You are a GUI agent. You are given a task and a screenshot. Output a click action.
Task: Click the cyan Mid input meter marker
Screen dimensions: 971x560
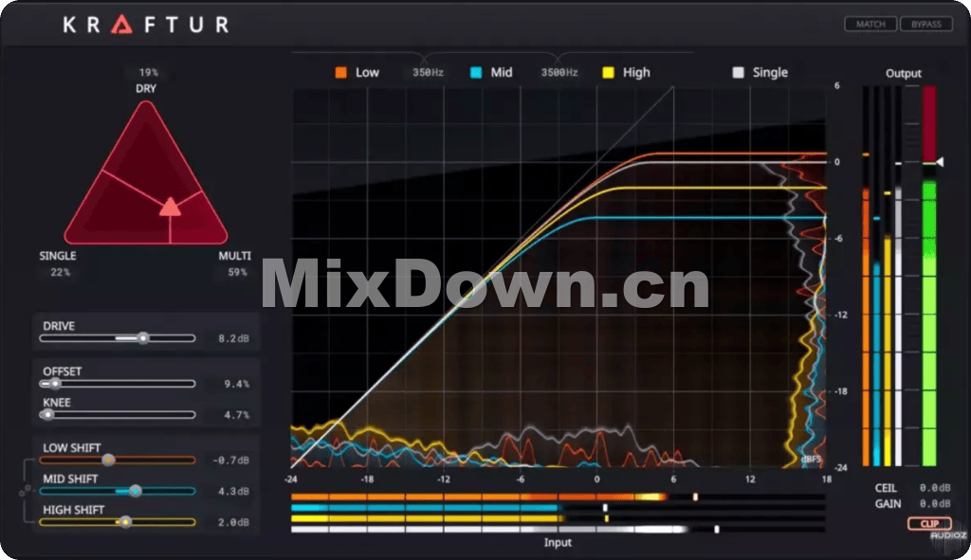(605, 508)
